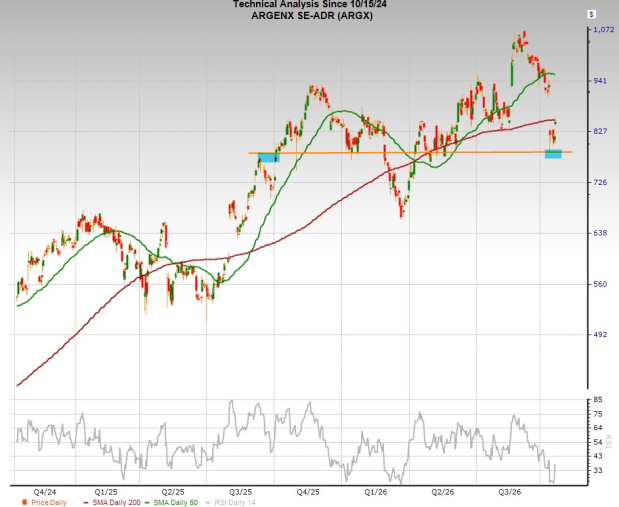Click the 54 RSI axis value

click(598, 442)
